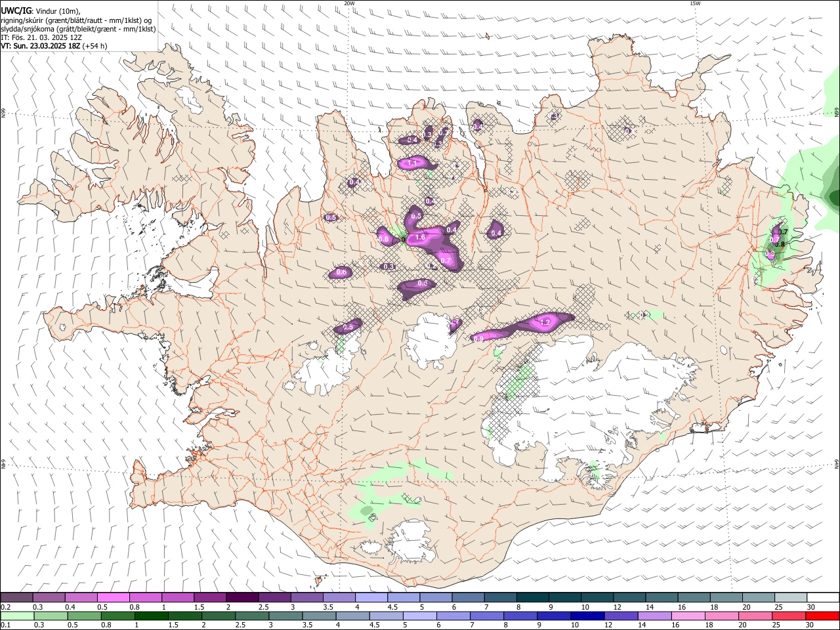This screenshot has height=630, width=840.
Task: Pick the bright pink 0.5–0.8 snow swatch
Action: (113, 597)
